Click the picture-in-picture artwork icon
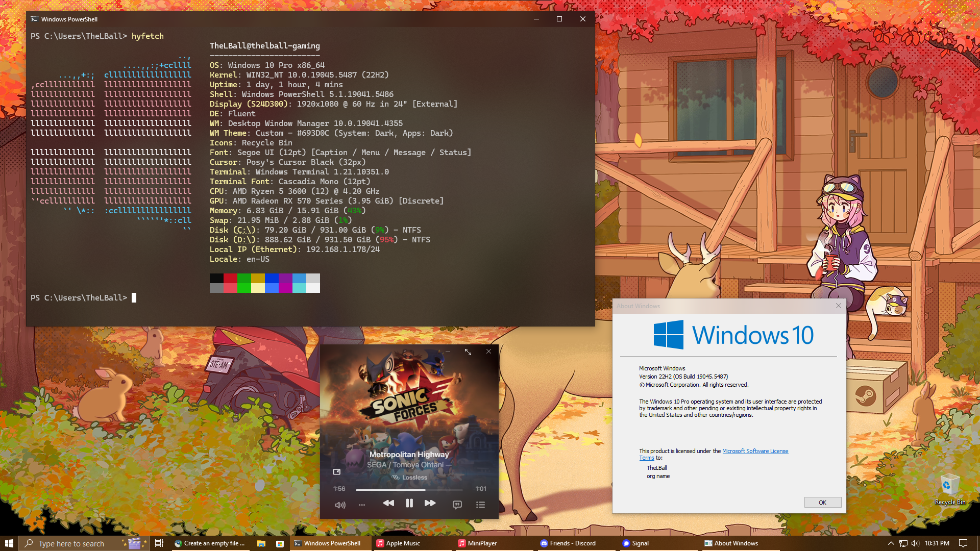980x551 pixels. click(x=336, y=472)
